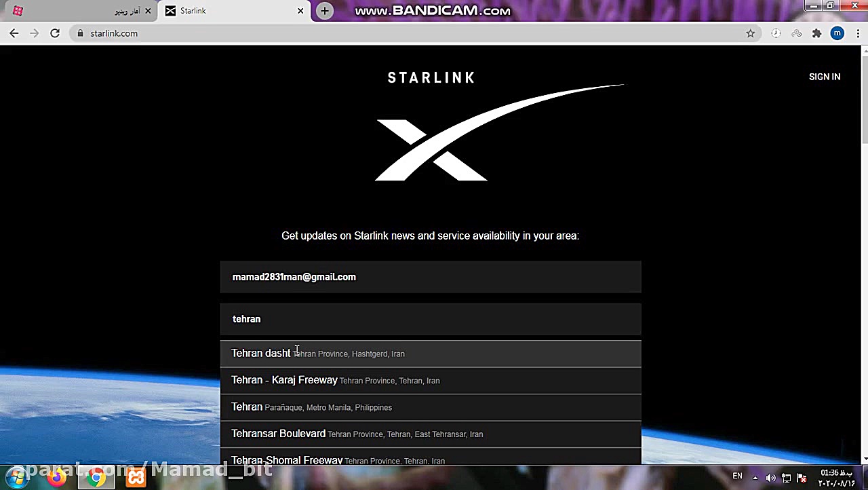Open the volume control in the tray

pyautogui.click(x=771, y=477)
